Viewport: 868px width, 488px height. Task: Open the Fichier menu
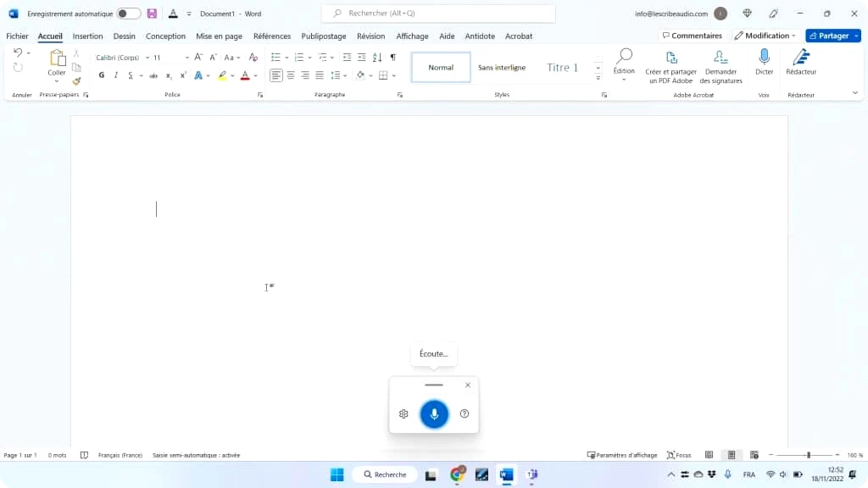(x=17, y=36)
